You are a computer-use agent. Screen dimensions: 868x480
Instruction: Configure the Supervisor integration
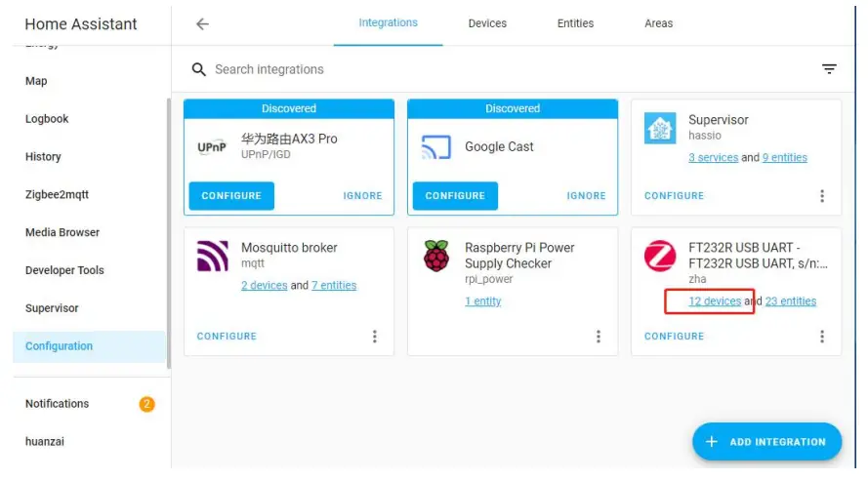[x=675, y=196]
